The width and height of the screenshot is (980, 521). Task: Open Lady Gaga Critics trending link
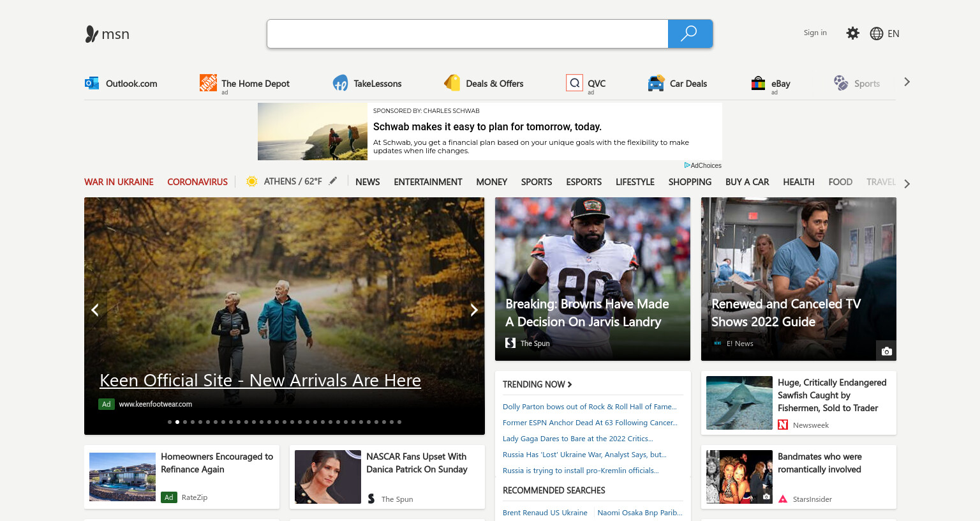(x=578, y=439)
